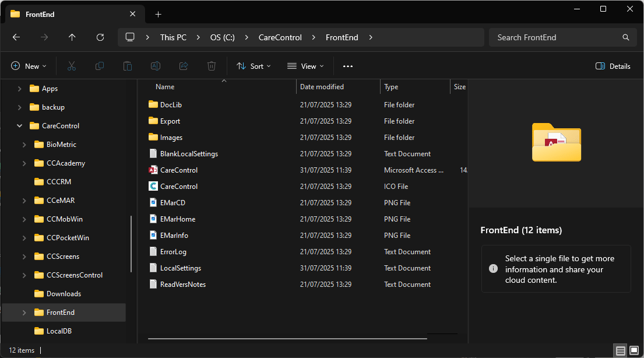Screen dimensions: 644x358
Task: Click the Cut scissors icon
Action: 72,66
